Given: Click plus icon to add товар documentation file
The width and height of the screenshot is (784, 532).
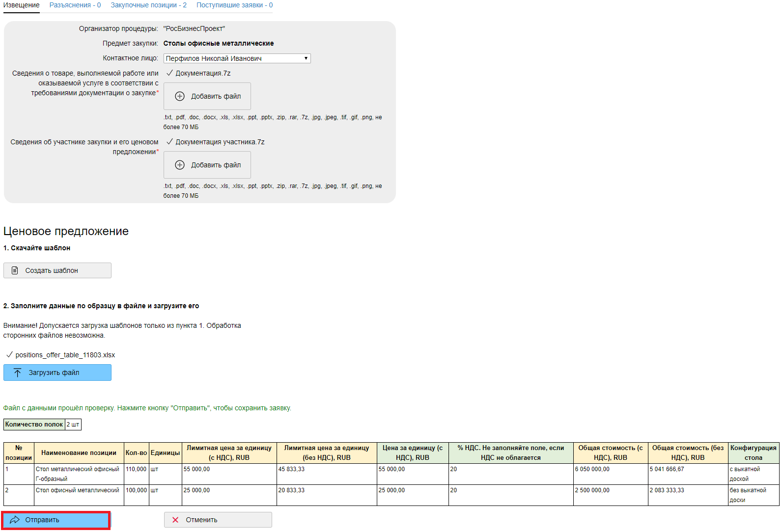Looking at the screenshot, I should click(x=180, y=96).
